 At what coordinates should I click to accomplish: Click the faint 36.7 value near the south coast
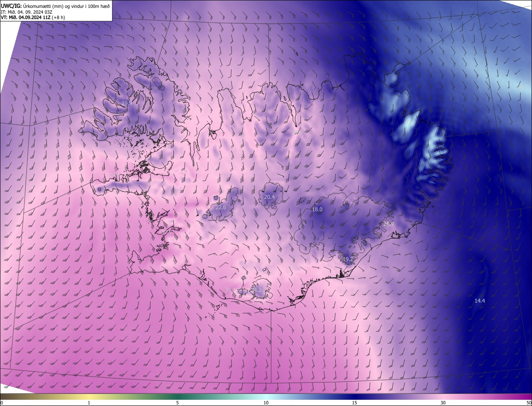point(230,290)
